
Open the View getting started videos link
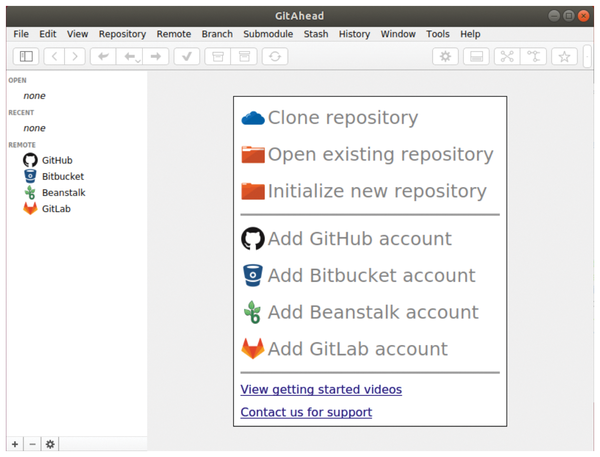[x=321, y=390]
